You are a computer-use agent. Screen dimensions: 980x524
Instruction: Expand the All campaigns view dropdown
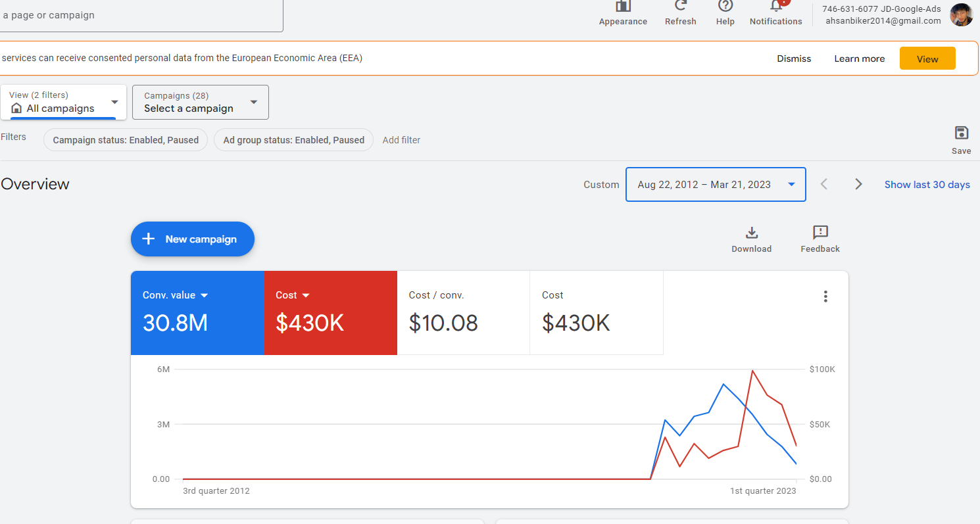click(63, 102)
